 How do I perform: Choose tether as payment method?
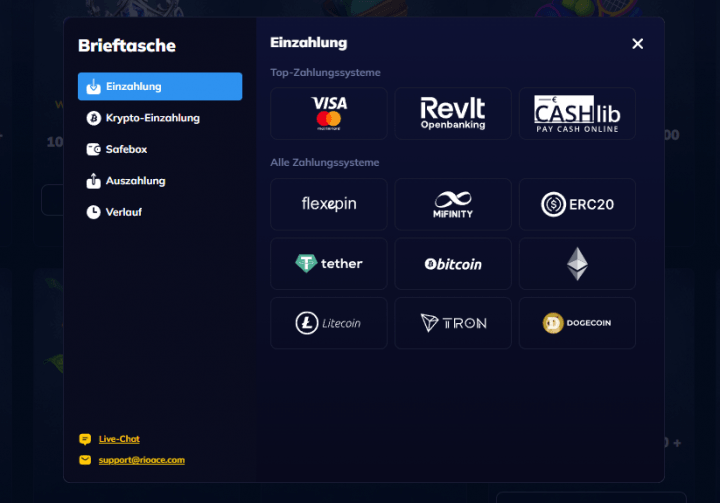point(328,264)
